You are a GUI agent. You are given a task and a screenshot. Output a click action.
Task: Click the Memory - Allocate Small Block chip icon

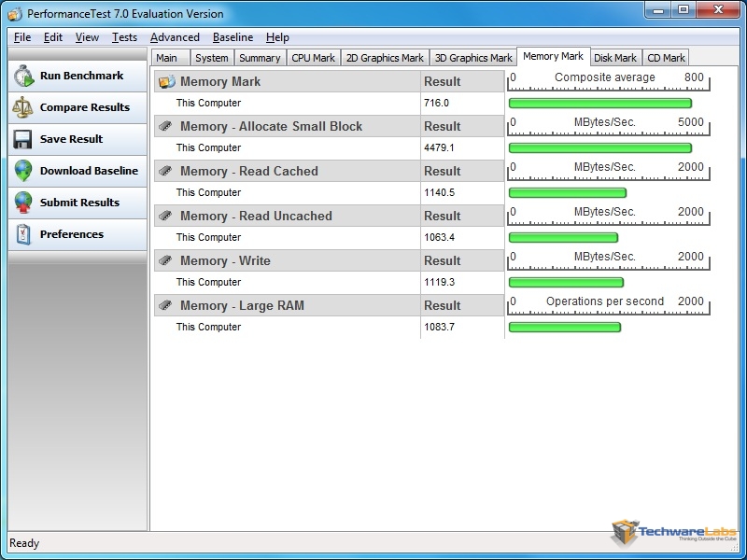[166, 126]
